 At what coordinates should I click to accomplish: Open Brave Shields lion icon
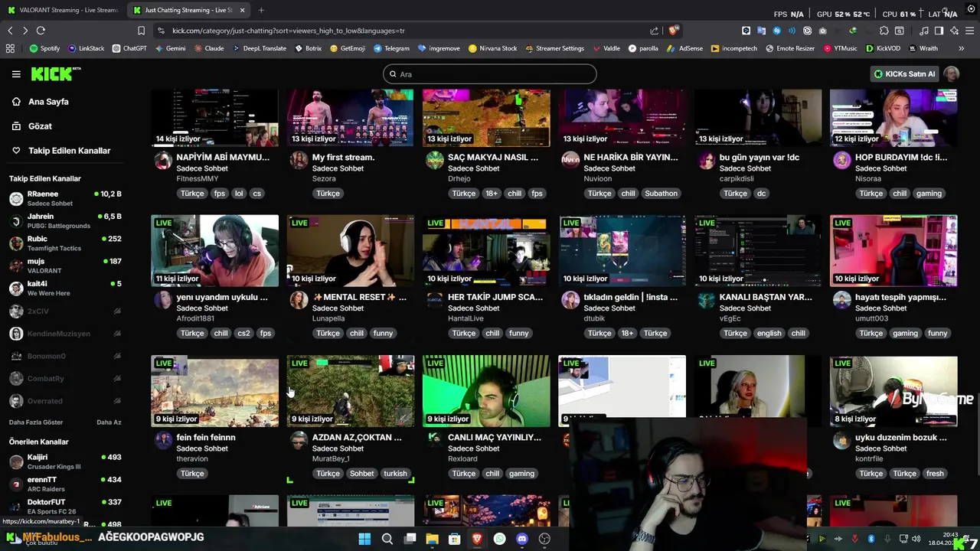(x=673, y=31)
